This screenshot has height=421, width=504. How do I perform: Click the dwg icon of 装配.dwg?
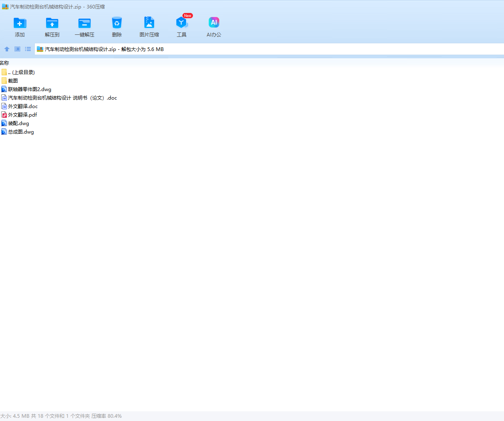tap(4, 123)
